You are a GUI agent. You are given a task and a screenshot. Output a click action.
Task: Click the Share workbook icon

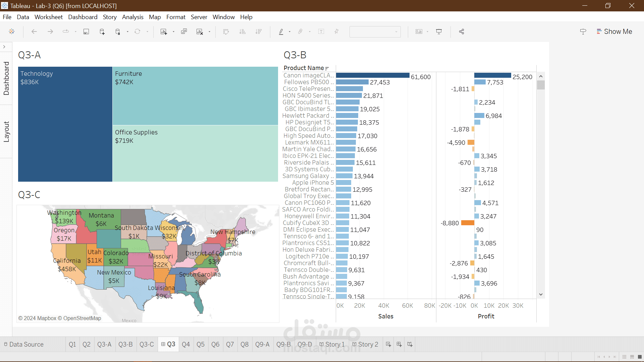pyautogui.click(x=462, y=32)
